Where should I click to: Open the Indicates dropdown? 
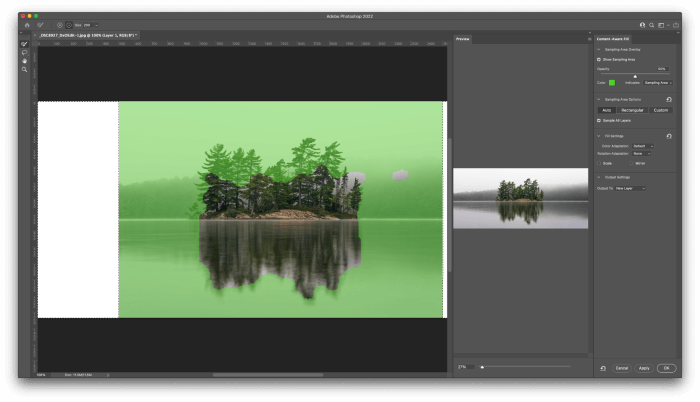(x=657, y=82)
